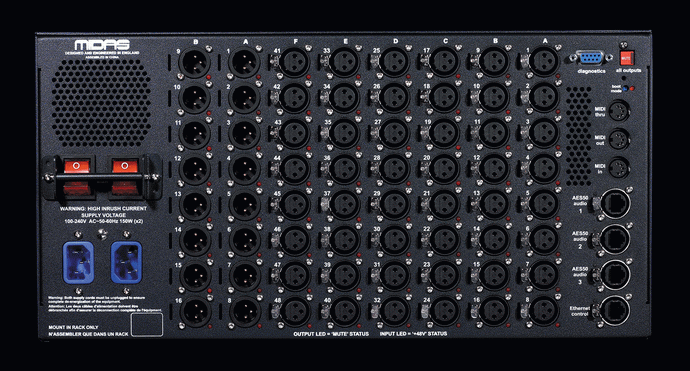Viewport: 690px width, 371px height.
Task: Click the MIDI out connector
Action: 619,140
